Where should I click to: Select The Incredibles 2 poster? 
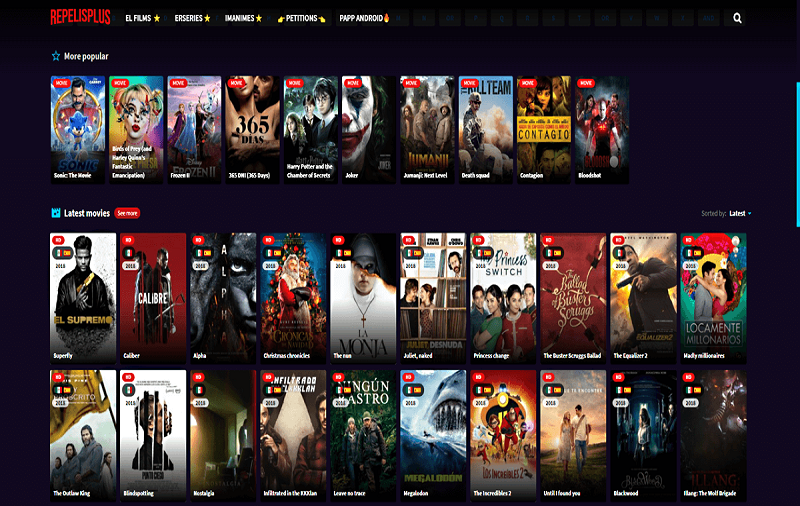tap(503, 434)
